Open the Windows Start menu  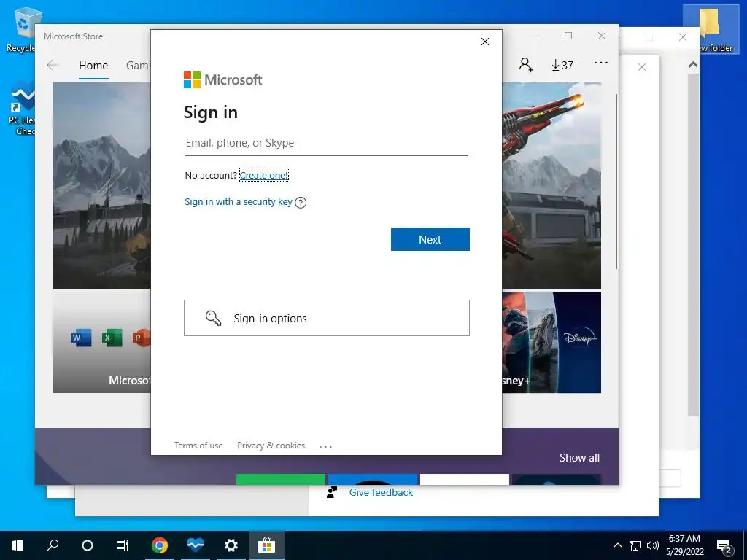tap(18, 545)
